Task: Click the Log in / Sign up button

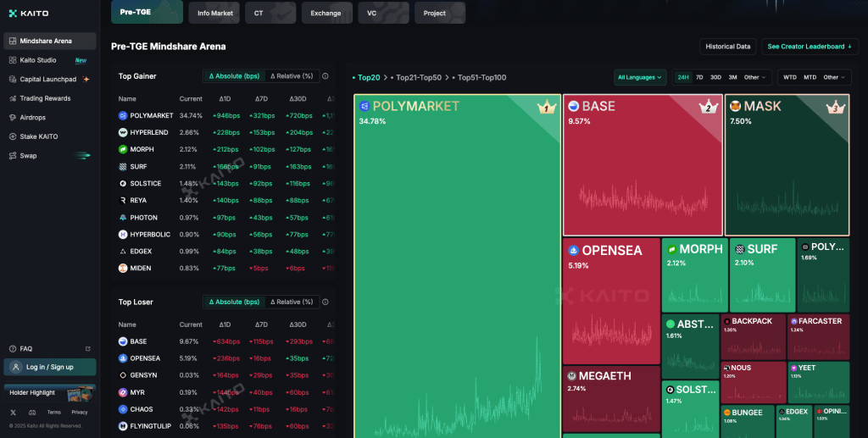Action: pos(49,367)
